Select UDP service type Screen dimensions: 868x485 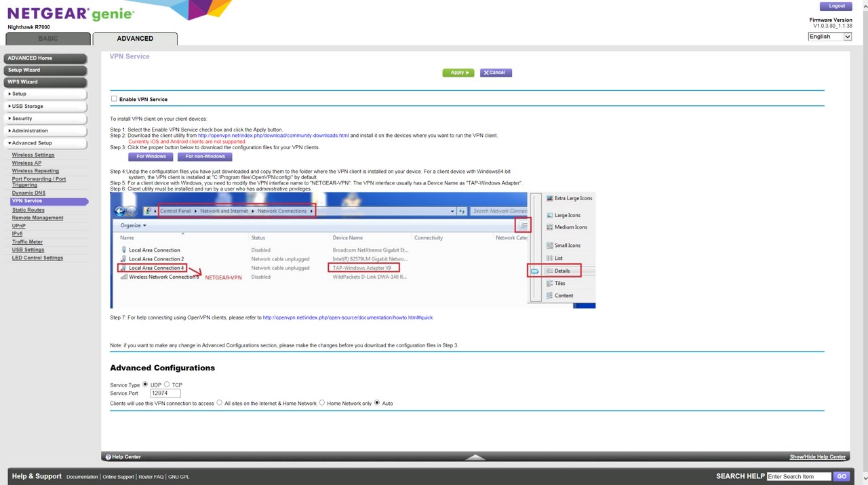(145, 385)
